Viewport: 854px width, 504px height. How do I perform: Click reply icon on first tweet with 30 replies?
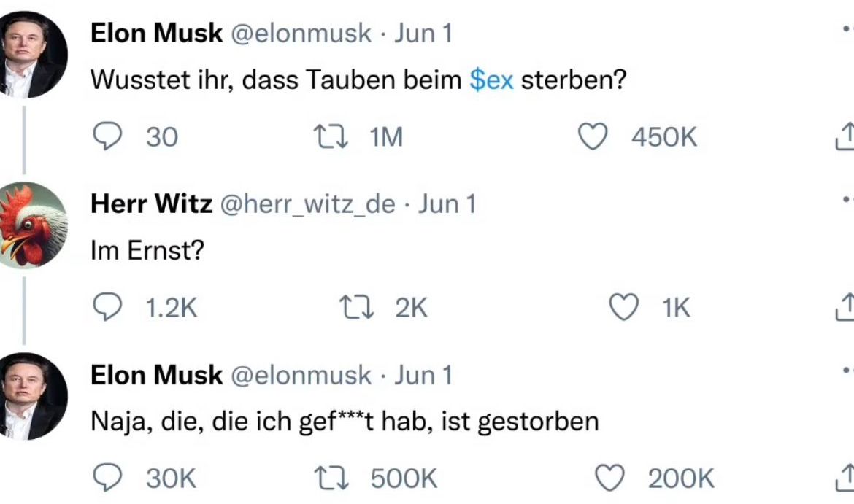(x=109, y=137)
